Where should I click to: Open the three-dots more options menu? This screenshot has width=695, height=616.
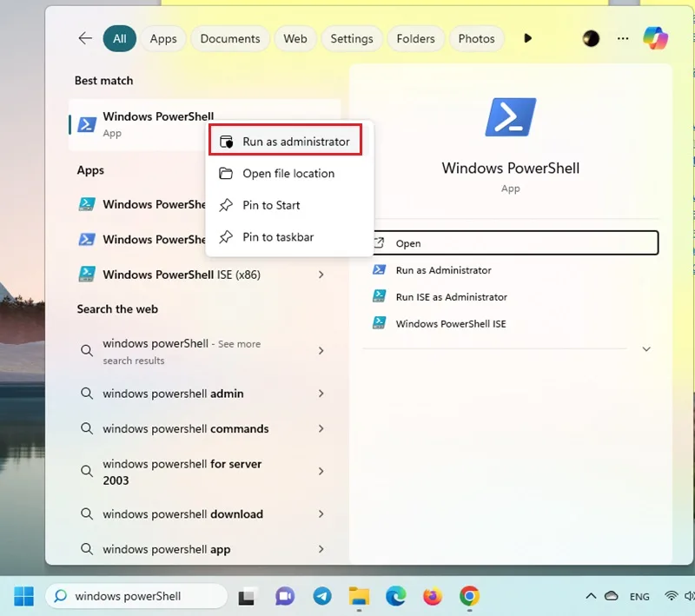point(623,38)
